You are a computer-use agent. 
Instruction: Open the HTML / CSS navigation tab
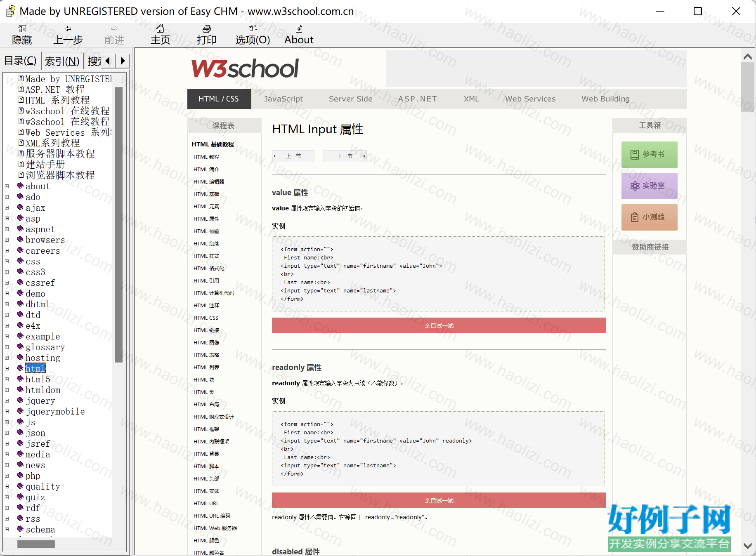(219, 99)
